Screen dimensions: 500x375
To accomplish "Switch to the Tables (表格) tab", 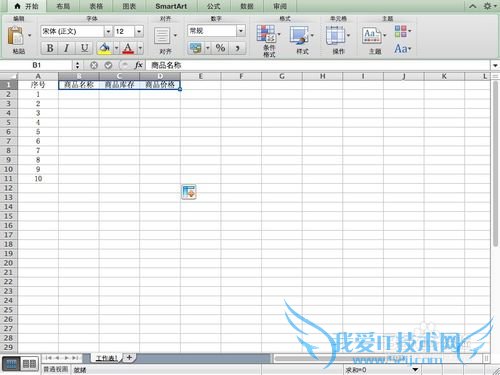I will (x=96, y=6).
